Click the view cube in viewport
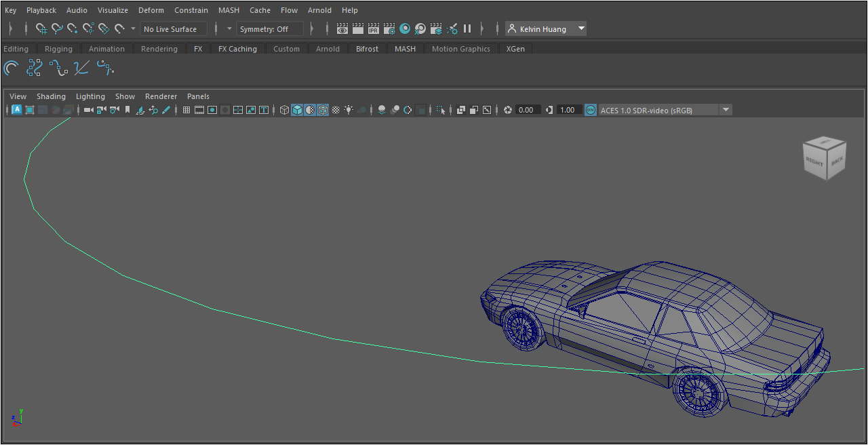 point(824,159)
